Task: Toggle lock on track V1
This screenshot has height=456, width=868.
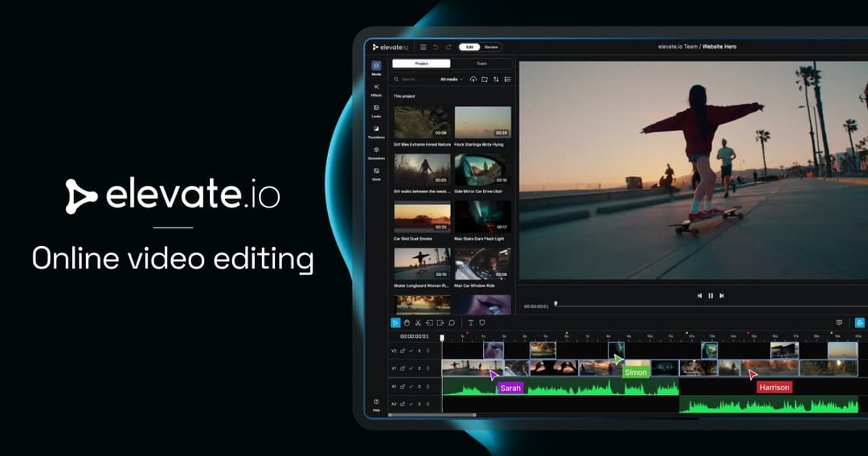Action: [x=403, y=368]
